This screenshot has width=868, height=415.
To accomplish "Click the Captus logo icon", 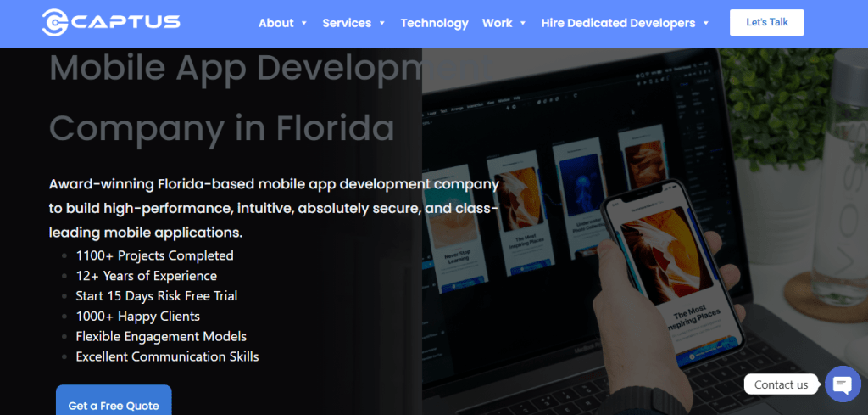I will click(x=55, y=22).
